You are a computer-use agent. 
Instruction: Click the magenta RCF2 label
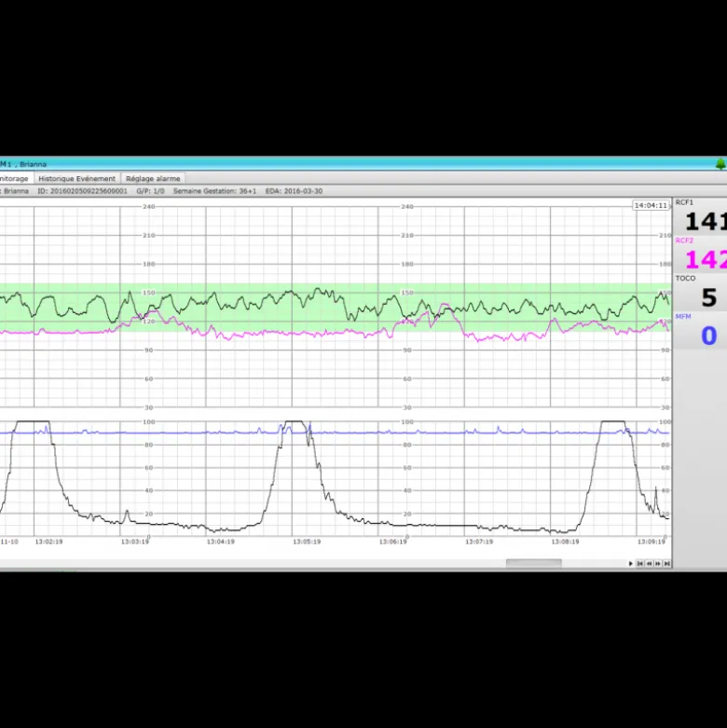[x=684, y=240]
